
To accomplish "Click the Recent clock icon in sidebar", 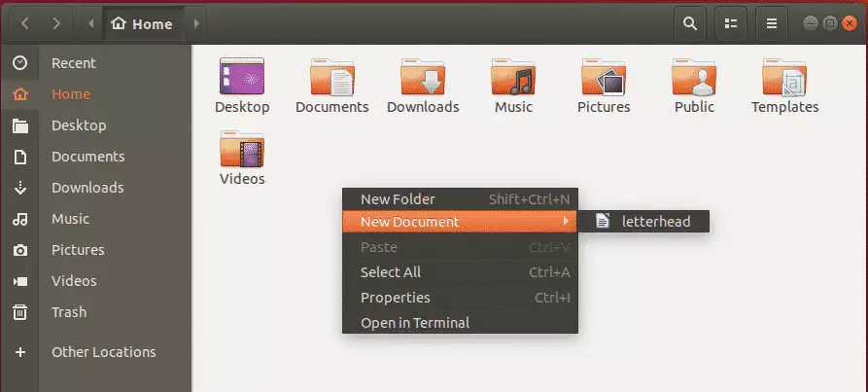I will coord(20,63).
